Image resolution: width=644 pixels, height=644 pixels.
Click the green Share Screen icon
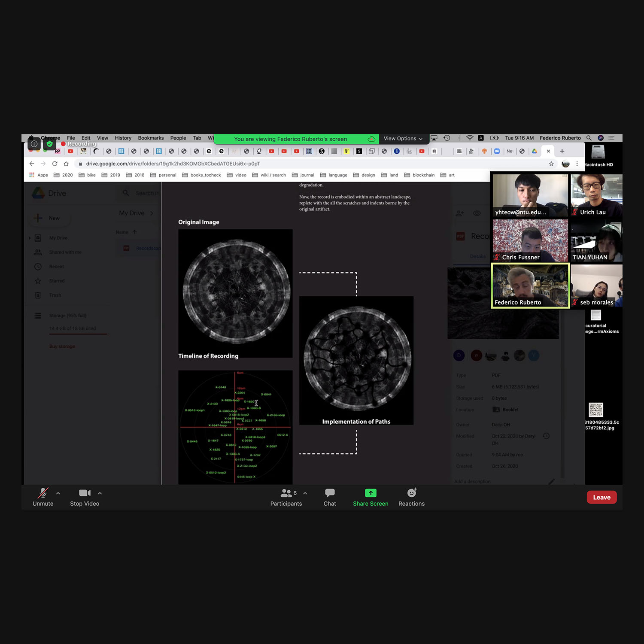pyautogui.click(x=371, y=493)
